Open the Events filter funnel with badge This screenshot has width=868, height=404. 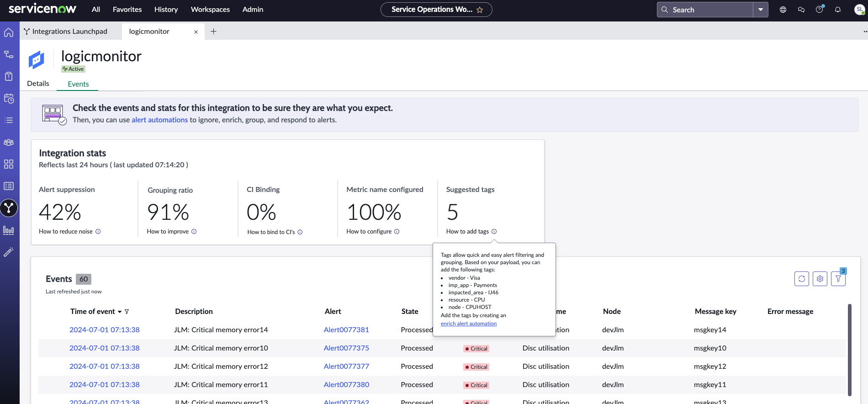point(838,279)
